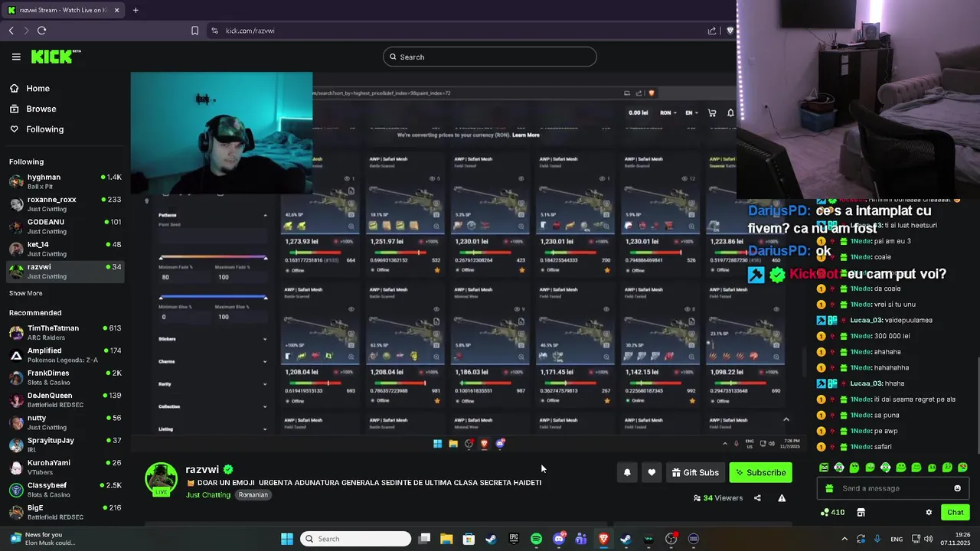The height and width of the screenshot is (551, 980).
Task: Click the Blue percentage slider in the stream
Action: (x=213, y=297)
